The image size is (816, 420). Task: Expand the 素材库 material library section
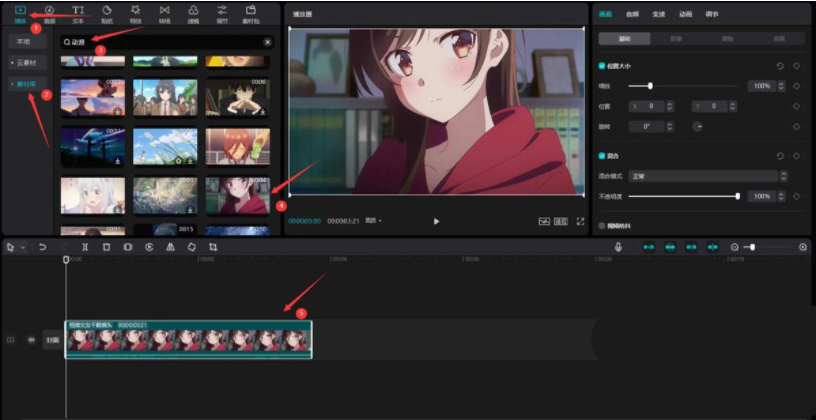click(x=28, y=84)
